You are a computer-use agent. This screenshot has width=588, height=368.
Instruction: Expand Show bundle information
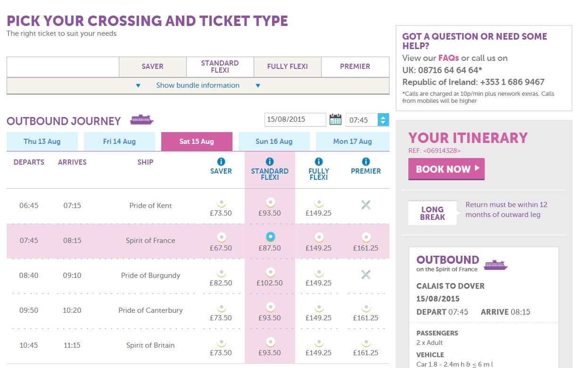[198, 85]
